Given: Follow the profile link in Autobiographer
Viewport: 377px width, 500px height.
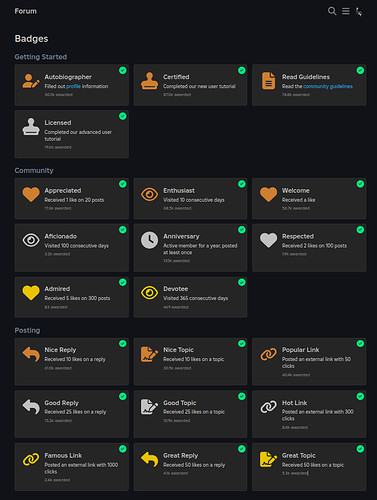Looking at the screenshot, I should 73,86.
